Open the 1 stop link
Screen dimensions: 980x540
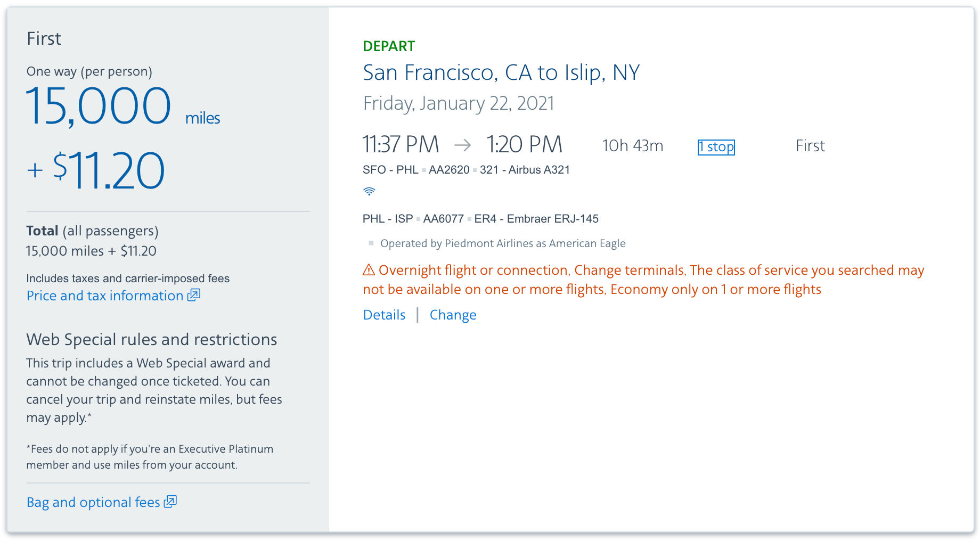tap(716, 147)
